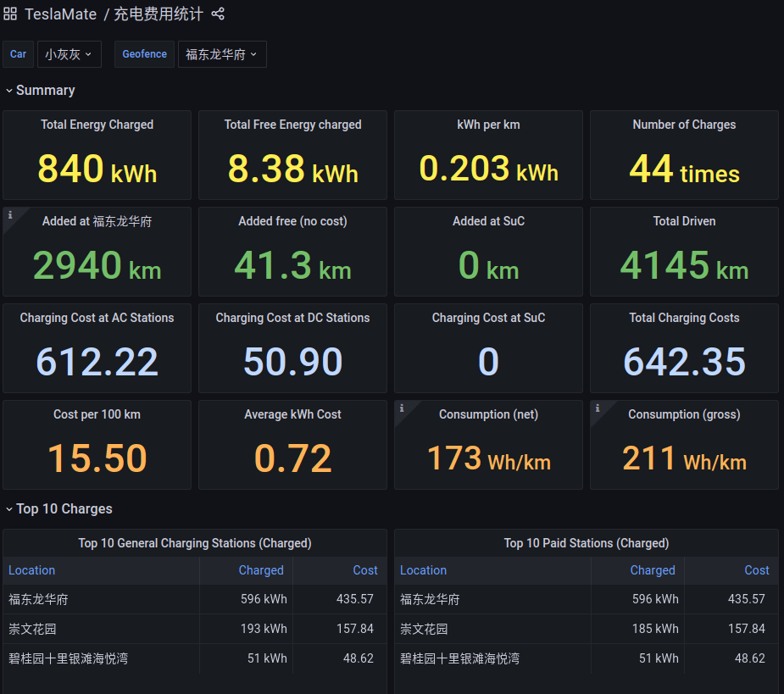Click info icon on Consumption (gross) panel
The height and width of the screenshot is (694, 784).
click(x=598, y=408)
